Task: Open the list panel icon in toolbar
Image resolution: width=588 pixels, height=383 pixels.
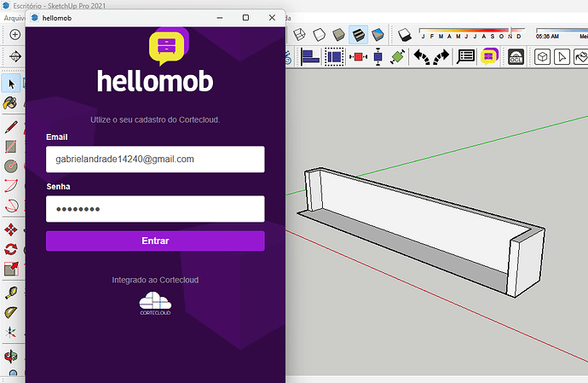Action: [466, 57]
